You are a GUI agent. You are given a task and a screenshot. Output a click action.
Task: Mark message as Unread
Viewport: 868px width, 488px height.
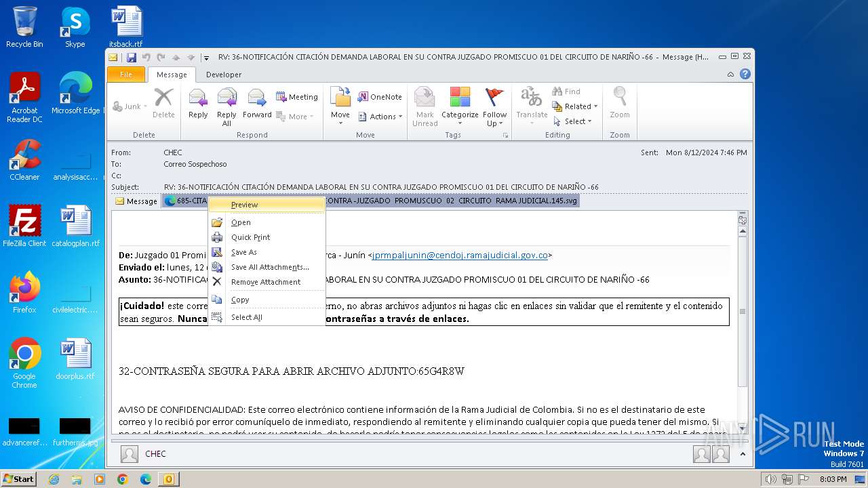click(425, 107)
